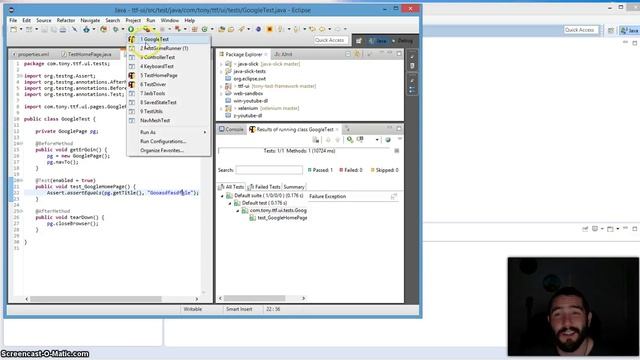Click the Passed: 1 filter indicator
The height and width of the screenshot is (360, 640).
pyautogui.click(x=320, y=170)
